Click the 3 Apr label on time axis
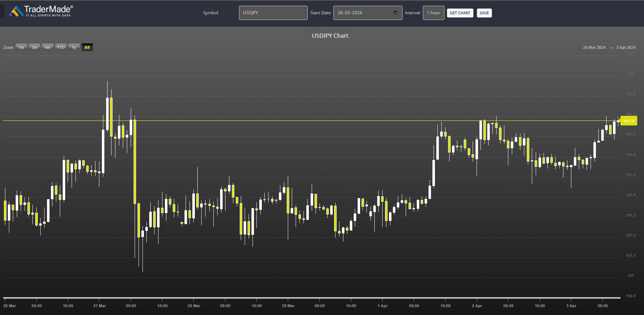The image size is (644, 315). pos(571,306)
